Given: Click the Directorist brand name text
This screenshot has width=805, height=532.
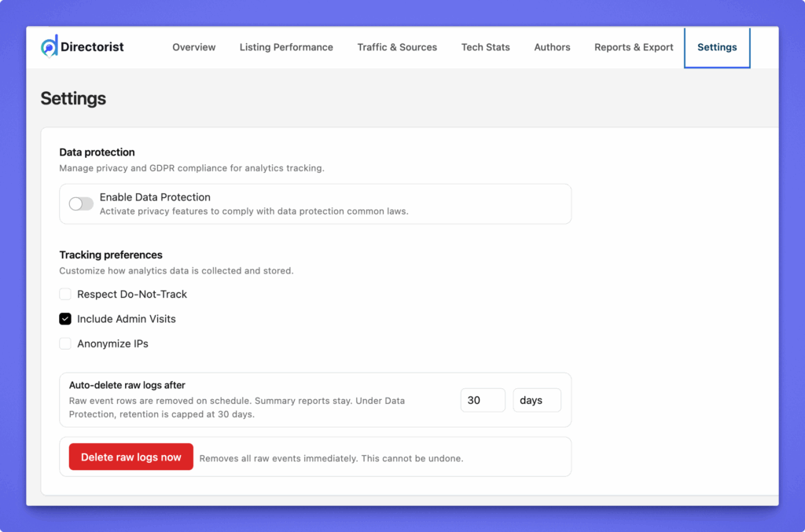Looking at the screenshot, I should point(94,47).
